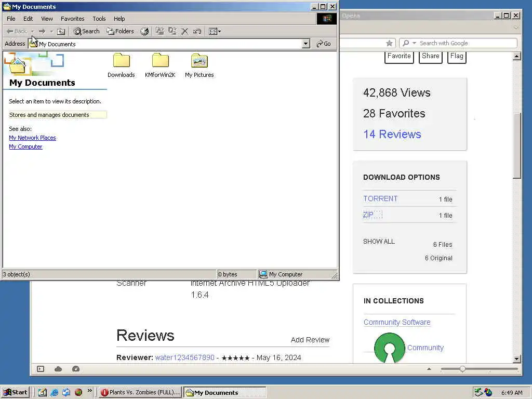
Task: Expand the Back history dropdown arrow
Action: [33, 31]
